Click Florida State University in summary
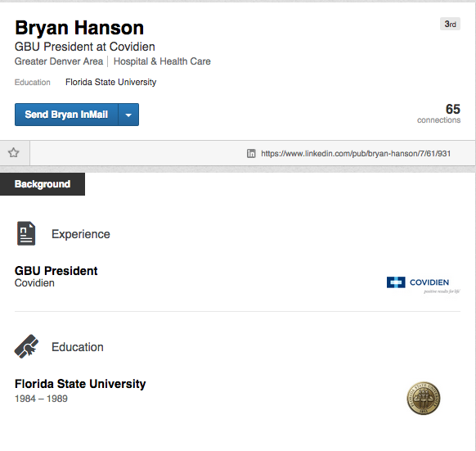Screen dimensions: 476x451 click(x=110, y=82)
